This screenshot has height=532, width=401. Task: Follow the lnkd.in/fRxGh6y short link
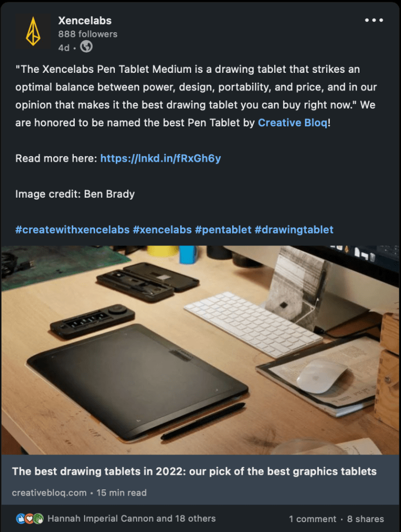click(161, 159)
